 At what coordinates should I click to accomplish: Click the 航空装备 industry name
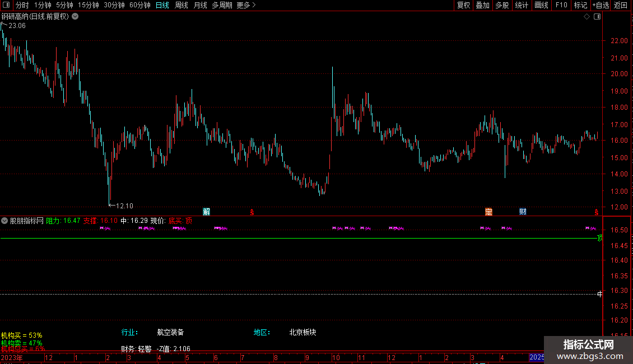(x=170, y=332)
